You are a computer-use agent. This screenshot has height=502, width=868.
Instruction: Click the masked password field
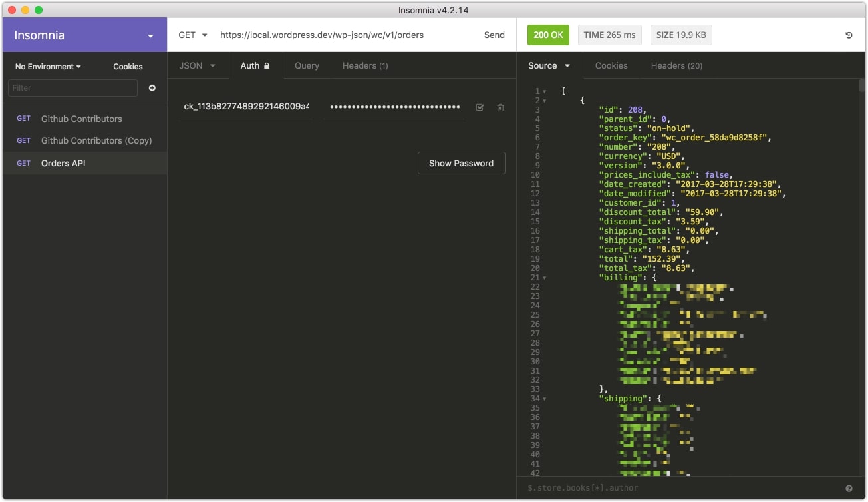coord(394,107)
